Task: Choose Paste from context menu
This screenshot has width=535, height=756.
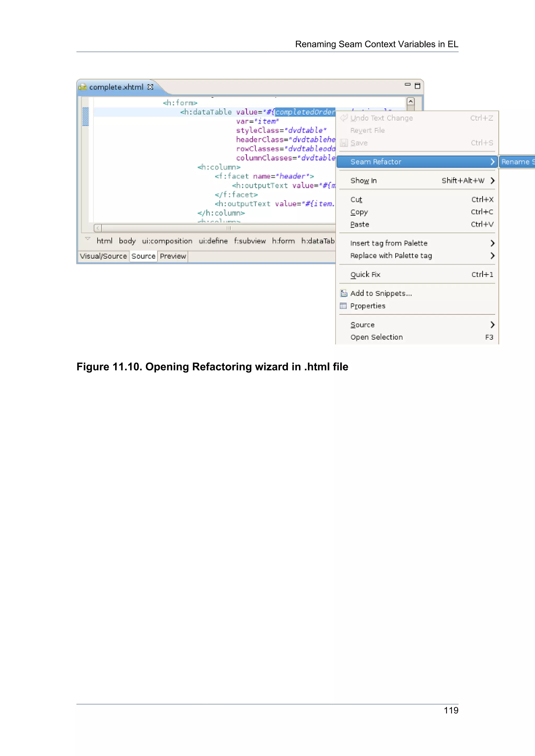Action: (x=417, y=224)
